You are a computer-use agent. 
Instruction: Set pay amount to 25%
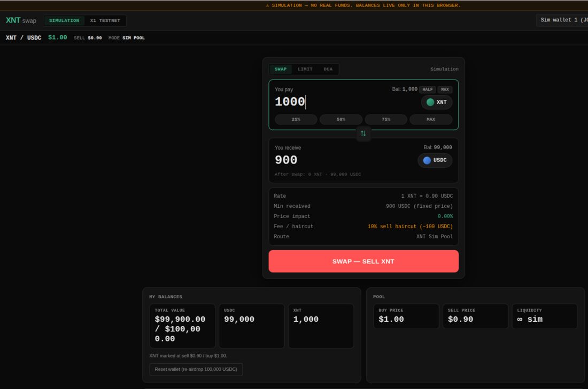click(x=296, y=119)
